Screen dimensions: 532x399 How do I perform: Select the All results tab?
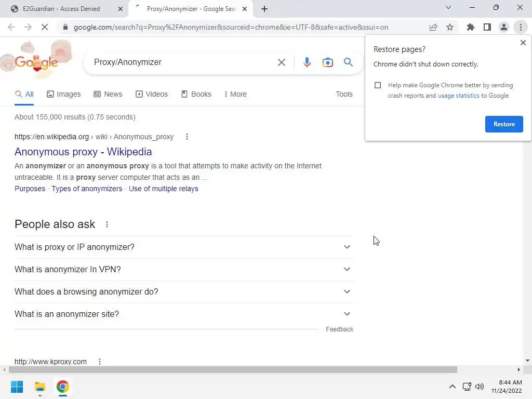click(x=24, y=94)
